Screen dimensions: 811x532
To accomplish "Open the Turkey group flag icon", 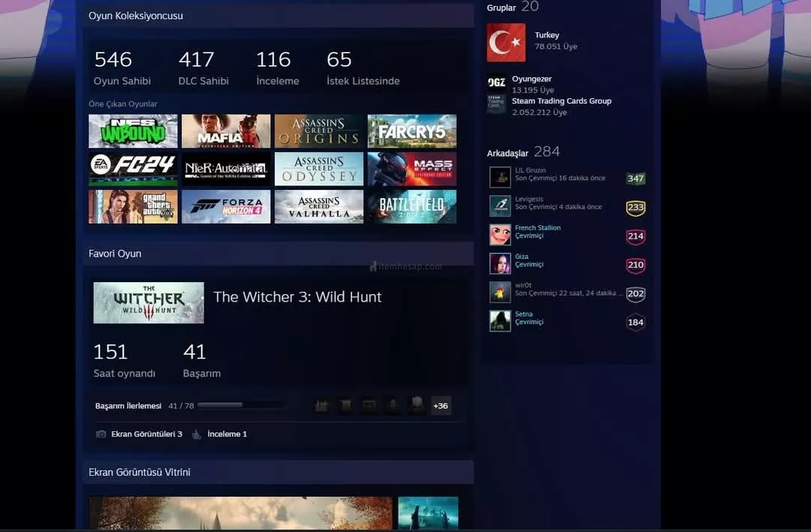I will [505, 42].
